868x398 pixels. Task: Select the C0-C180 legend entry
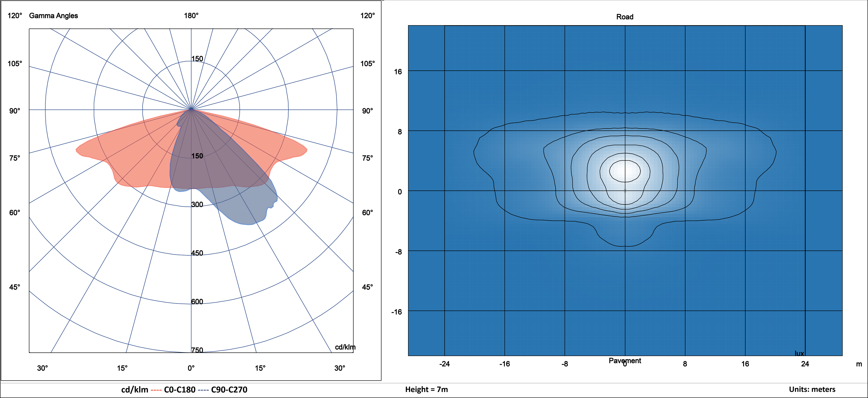[180, 390]
